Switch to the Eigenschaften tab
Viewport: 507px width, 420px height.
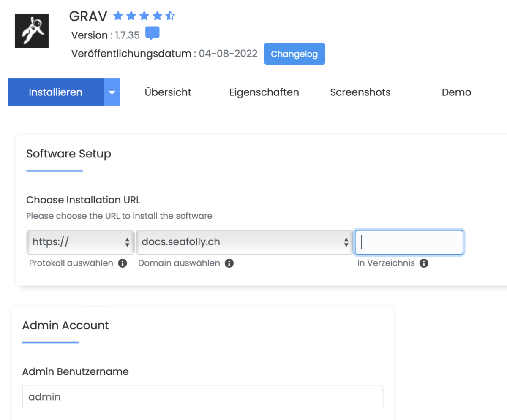(x=264, y=92)
